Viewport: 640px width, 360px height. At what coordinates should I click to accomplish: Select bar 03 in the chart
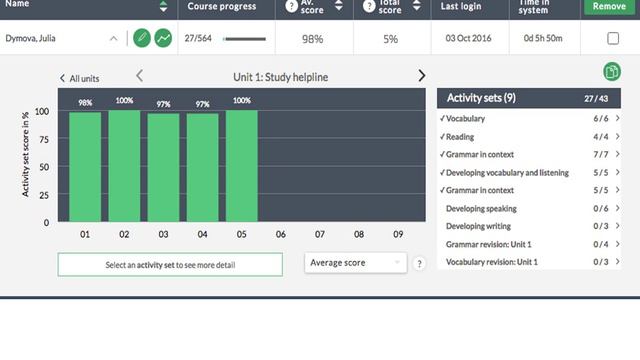[x=163, y=168]
